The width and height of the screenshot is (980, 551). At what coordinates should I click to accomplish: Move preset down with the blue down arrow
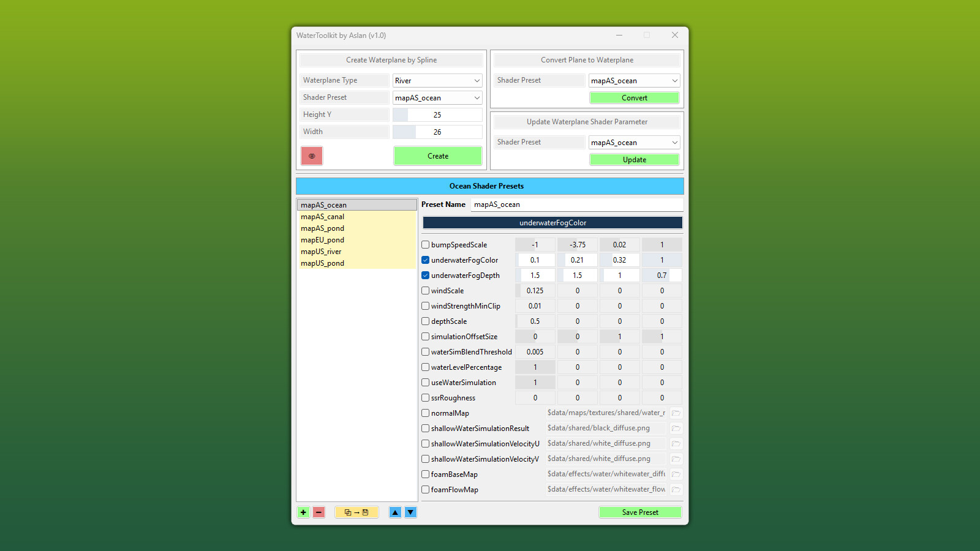[x=410, y=512]
